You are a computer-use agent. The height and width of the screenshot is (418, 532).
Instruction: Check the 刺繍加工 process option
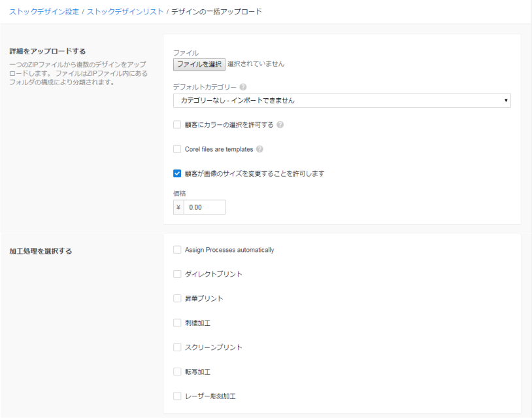[x=177, y=323]
